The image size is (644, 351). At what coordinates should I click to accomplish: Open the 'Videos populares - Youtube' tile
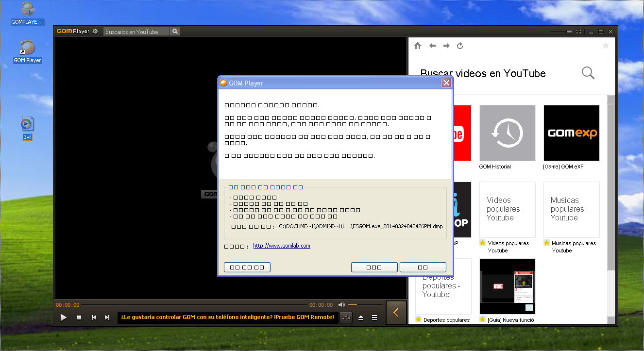click(507, 209)
